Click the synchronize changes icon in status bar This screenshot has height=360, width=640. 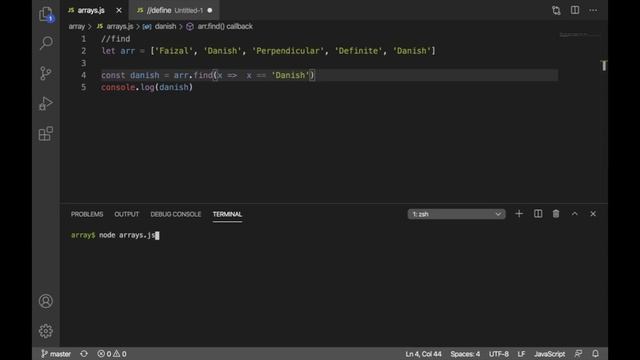click(x=84, y=353)
